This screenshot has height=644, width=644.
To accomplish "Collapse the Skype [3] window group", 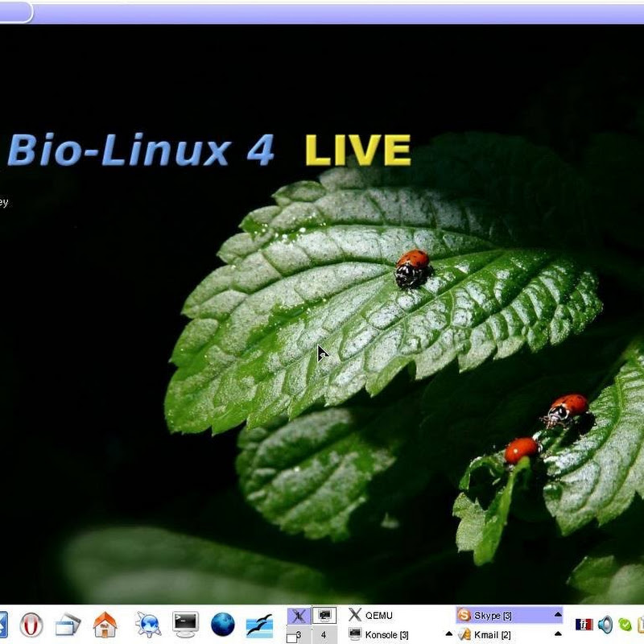I will pos(559,613).
